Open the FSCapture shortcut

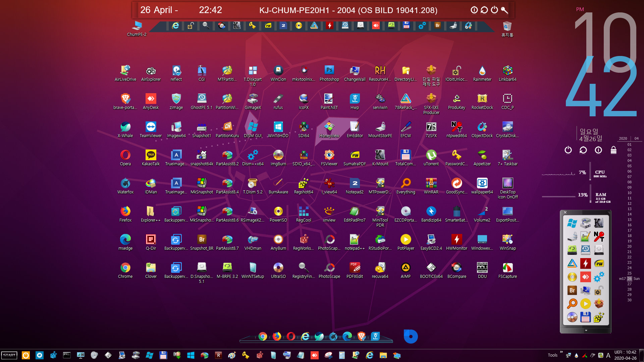coord(508,270)
